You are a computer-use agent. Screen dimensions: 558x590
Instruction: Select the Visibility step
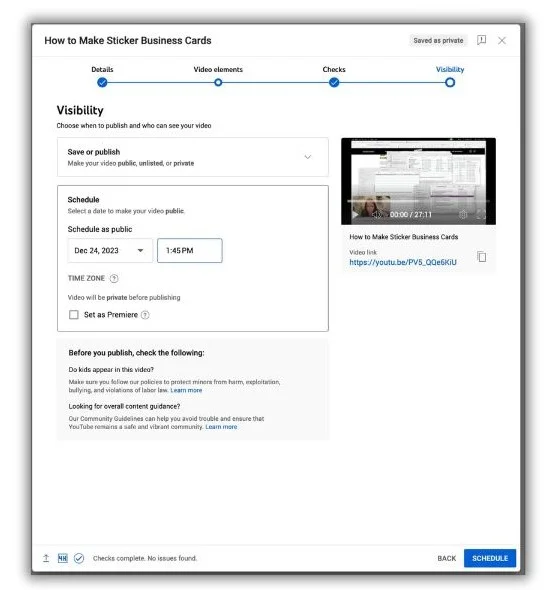(x=450, y=82)
